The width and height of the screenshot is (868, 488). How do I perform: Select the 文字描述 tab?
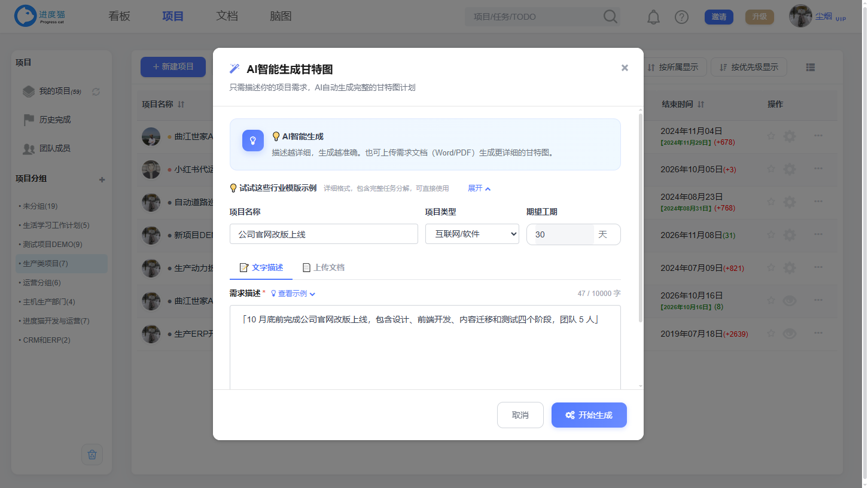pos(261,267)
